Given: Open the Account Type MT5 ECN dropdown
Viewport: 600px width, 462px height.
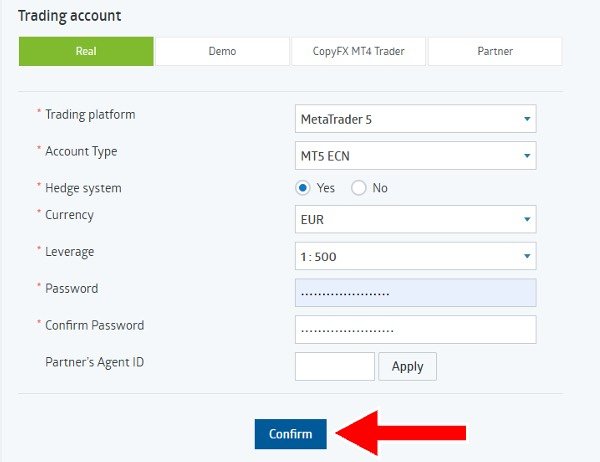Looking at the screenshot, I should [415, 156].
